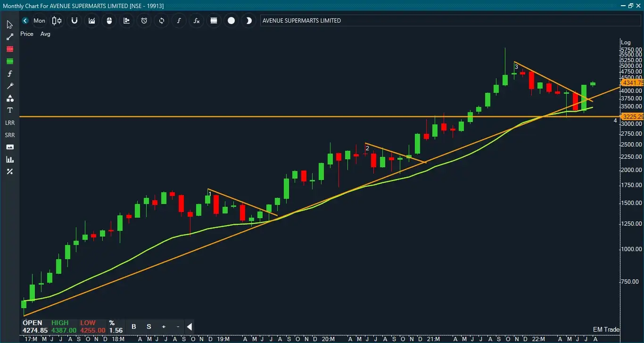Viewport: 644px width, 343px height.
Task: Pick the green rectangle zone tool
Action: point(9,61)
